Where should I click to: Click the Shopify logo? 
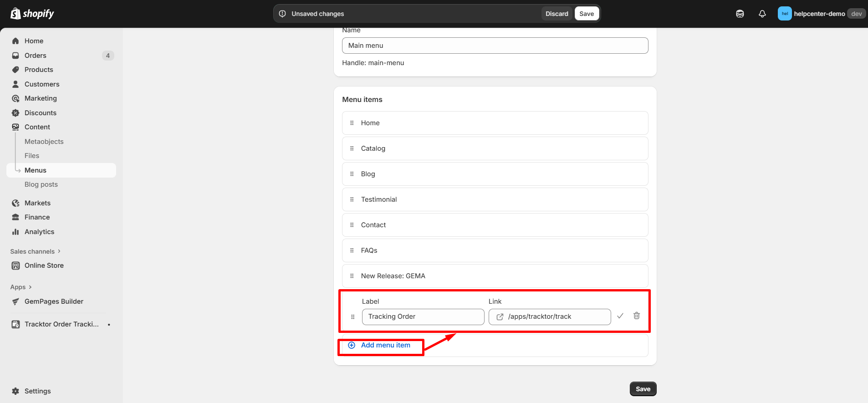tap(32, 14)
